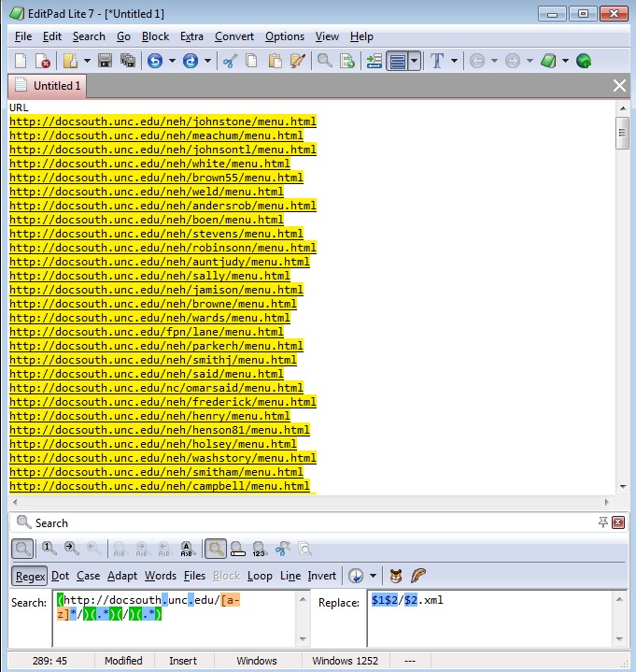Click the Count Matches 123 magnifier icon
The height and width of the screenshot is (672, 636).
[x=259, y=549]
